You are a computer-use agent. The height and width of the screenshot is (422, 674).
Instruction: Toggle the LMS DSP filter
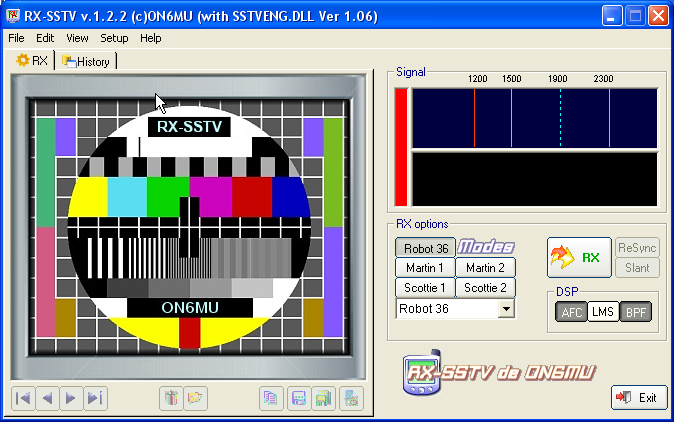(603, 312)
